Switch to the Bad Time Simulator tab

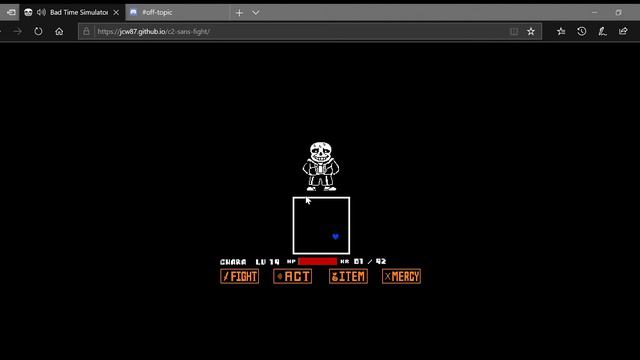click(71, 12)
